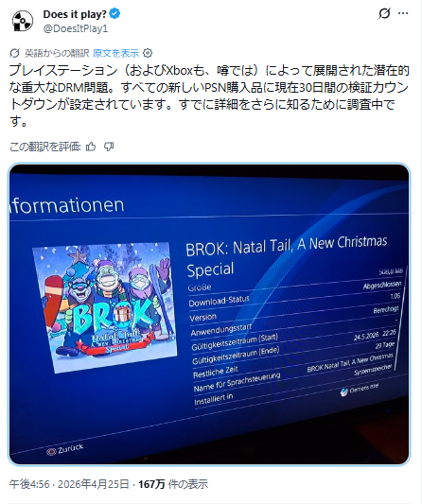Screen dimensions: 422x504
Task: Click the BROK game cover art in photo
Action: 104,307
